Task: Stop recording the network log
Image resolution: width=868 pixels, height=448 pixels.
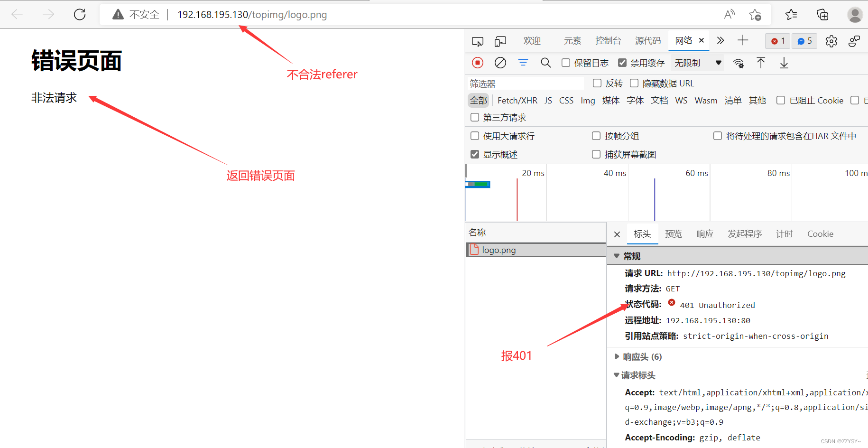Action: pyautogui.click(x=478, y=63)
